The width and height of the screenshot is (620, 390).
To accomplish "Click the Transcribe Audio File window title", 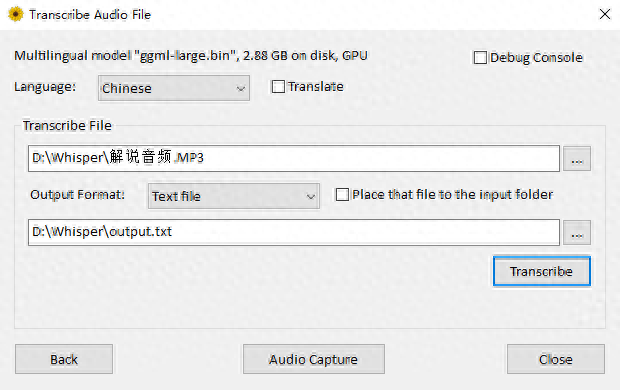I will pyautogui.click(x=90, y=15).
